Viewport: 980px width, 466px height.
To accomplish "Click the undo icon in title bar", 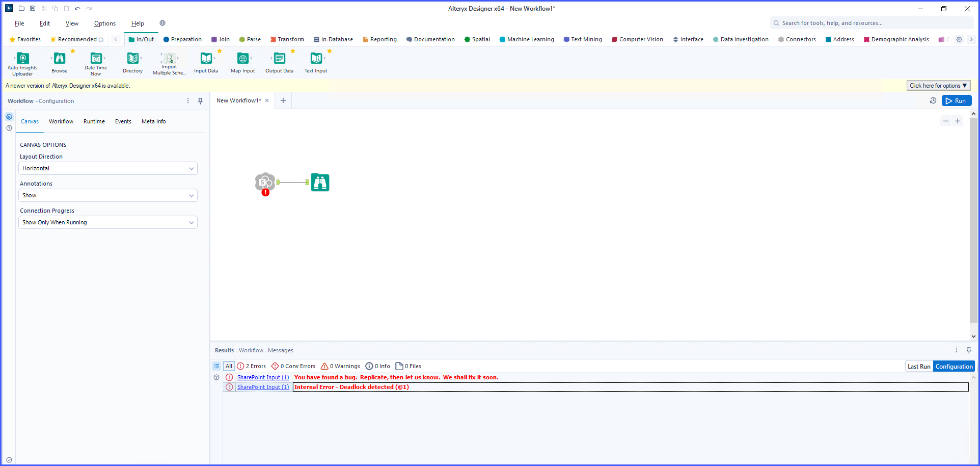I will tap(77, 8).
